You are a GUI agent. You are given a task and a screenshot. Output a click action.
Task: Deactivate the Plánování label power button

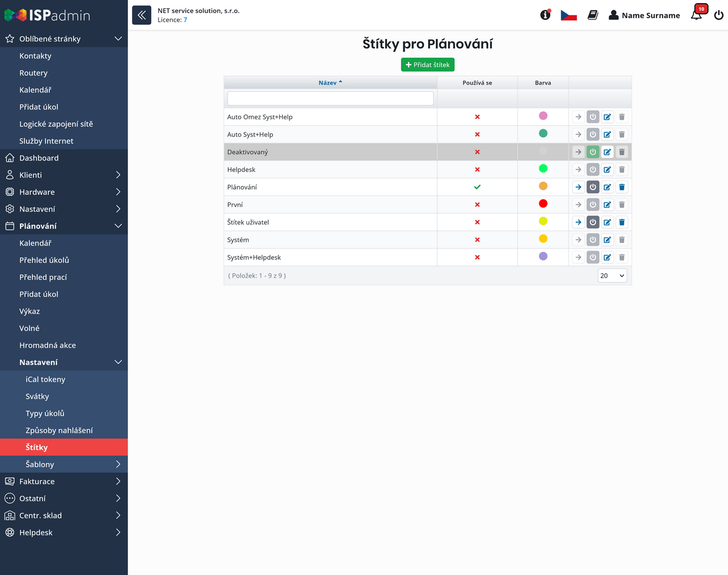593,187
